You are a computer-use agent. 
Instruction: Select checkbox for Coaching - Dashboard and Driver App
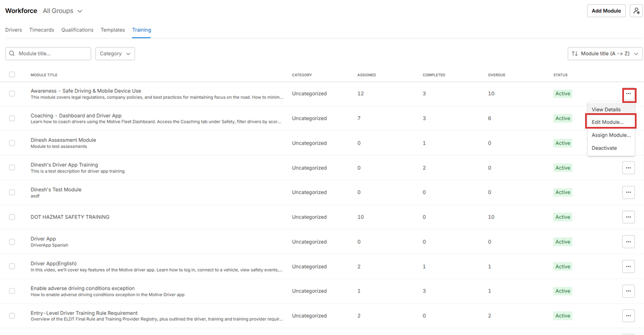[12, 118]
